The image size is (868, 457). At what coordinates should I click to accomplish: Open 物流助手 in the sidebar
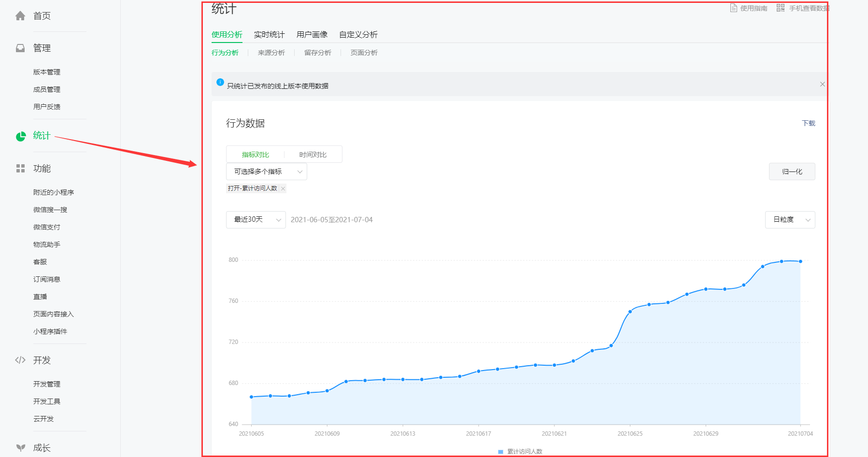(47, 244)
